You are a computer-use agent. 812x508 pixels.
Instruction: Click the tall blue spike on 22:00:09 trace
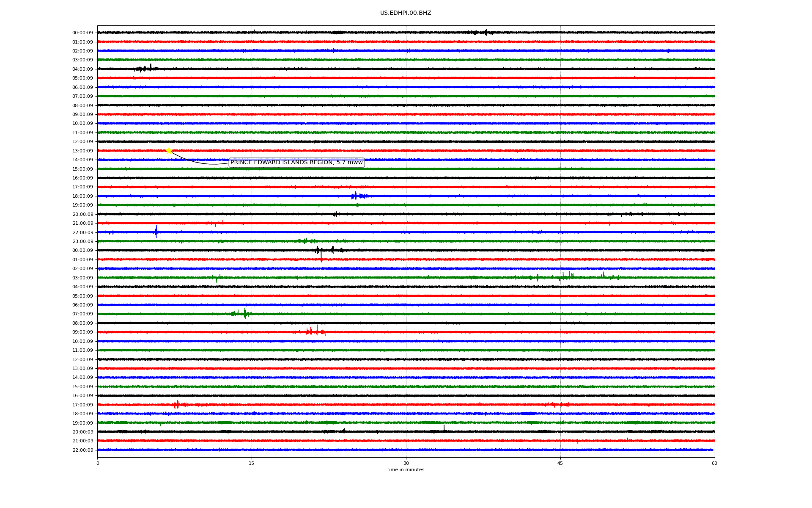(156, 232)
